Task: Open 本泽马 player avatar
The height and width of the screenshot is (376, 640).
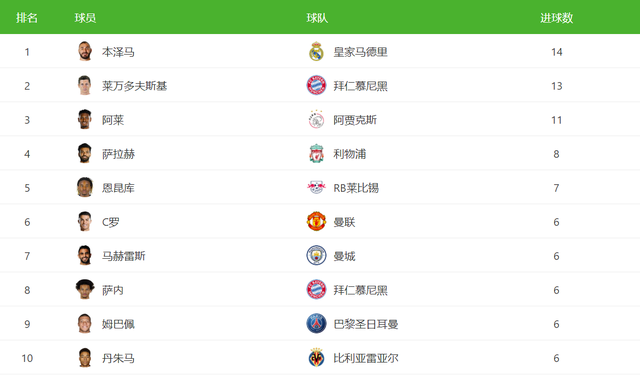Action: point(85,51)
